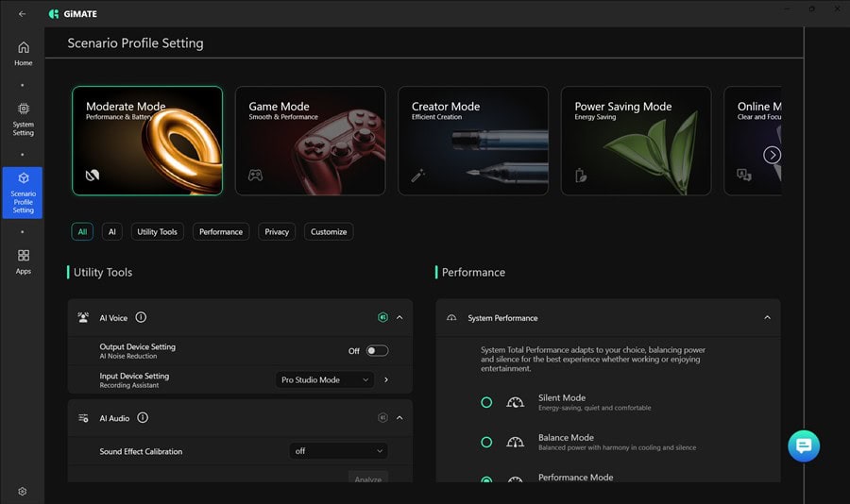The height and width of the screenshot is (504, 850).
Task: Open the Sound Effect Calibration dropdown
Action: click(x=338, y=451)
